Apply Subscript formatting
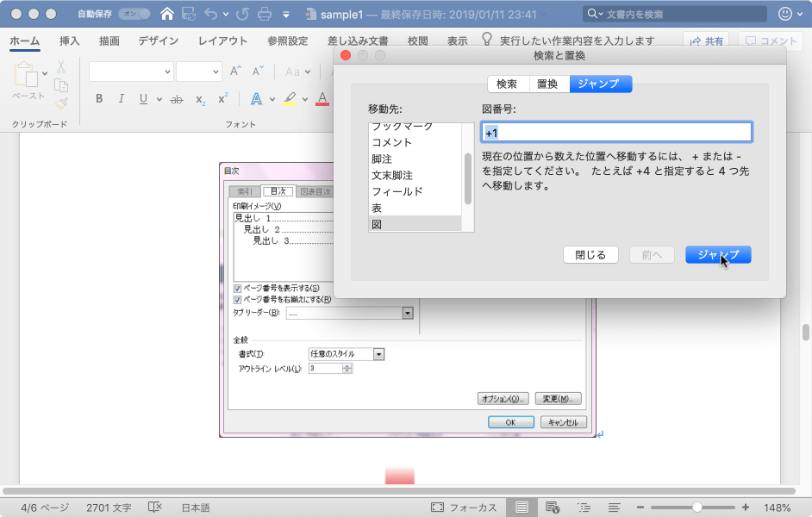Viewport: 812px width, 517px height. (x=200, y=99)
